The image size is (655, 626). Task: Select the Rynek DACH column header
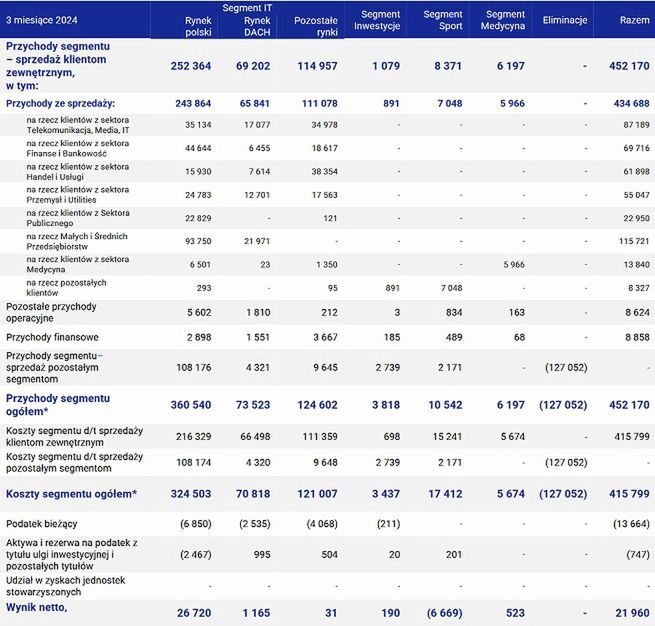coord(257,26)
